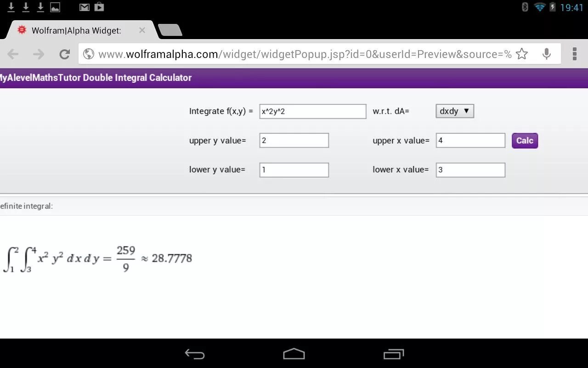Bookmark the page with the star icon
This screenshot has width=588, height=368.
pyautogui.click(x=522, y=54)
